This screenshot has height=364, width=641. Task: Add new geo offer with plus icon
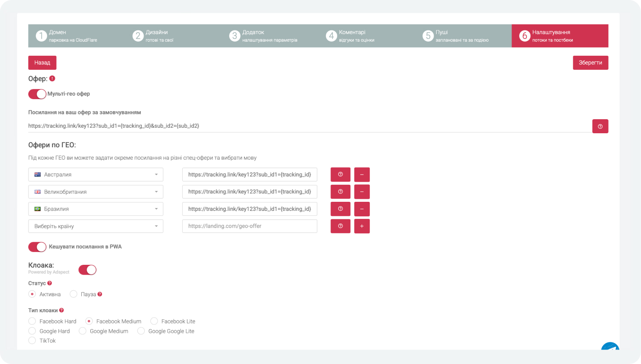(x=362, y=226)
